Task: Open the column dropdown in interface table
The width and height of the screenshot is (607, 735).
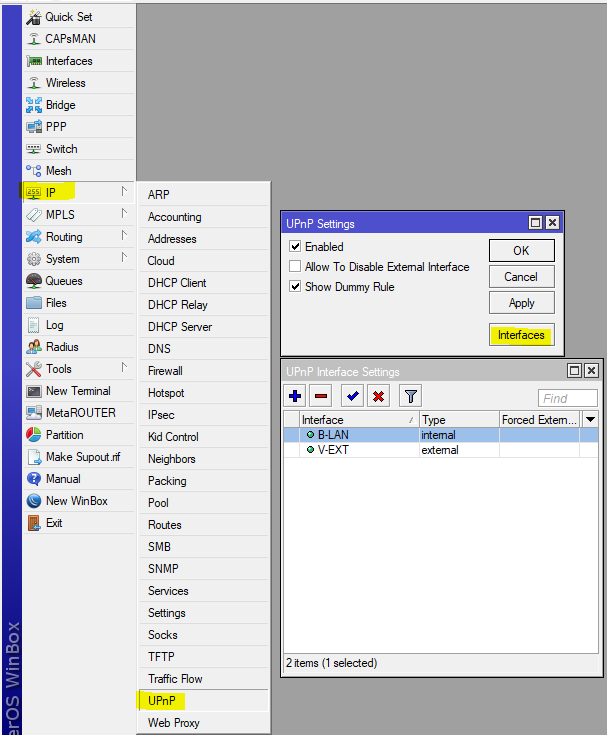Action: (591, 420)
